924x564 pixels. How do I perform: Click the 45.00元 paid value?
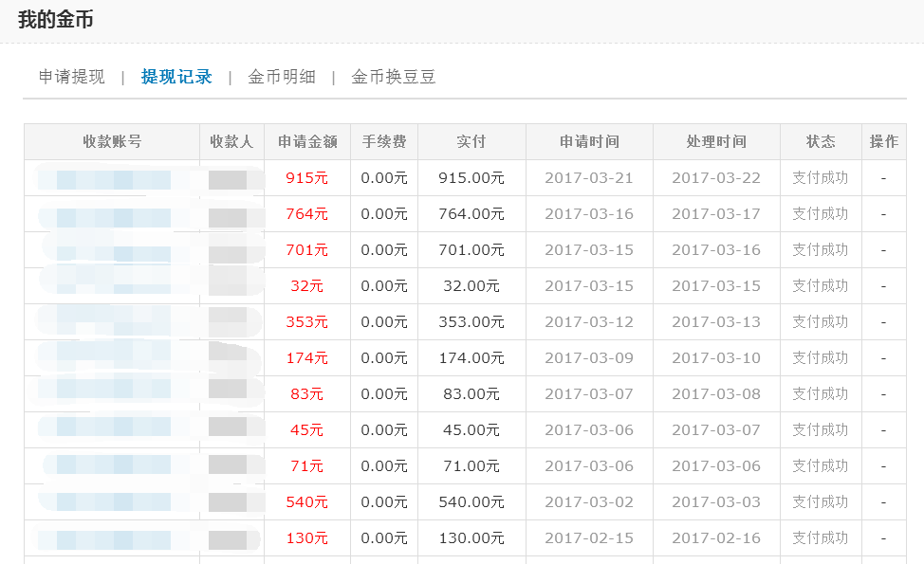pos(471,429)
